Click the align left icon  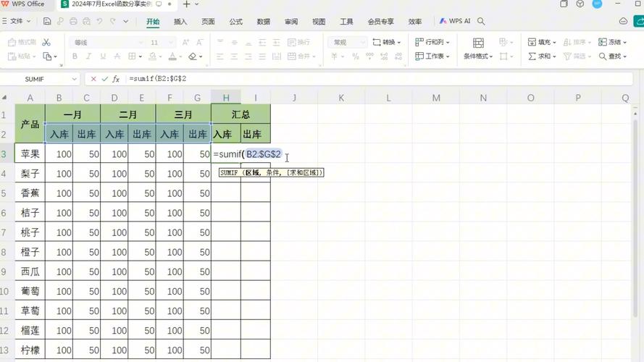[220, 56]
